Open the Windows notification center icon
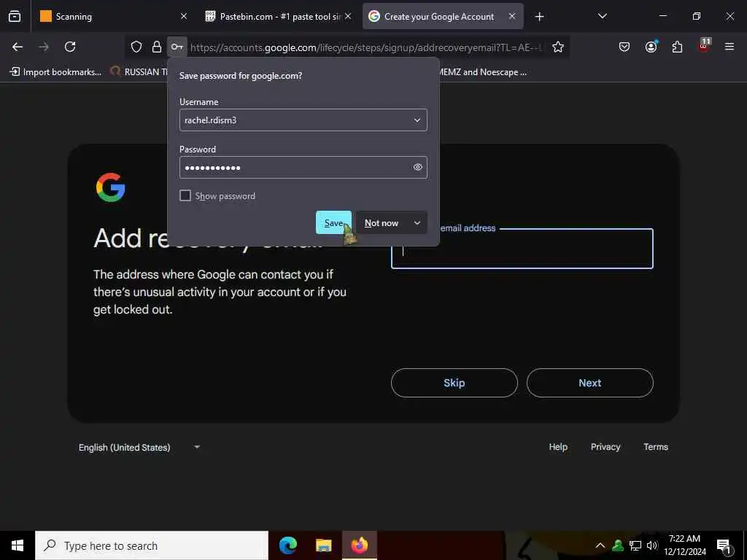 (724, 545)
